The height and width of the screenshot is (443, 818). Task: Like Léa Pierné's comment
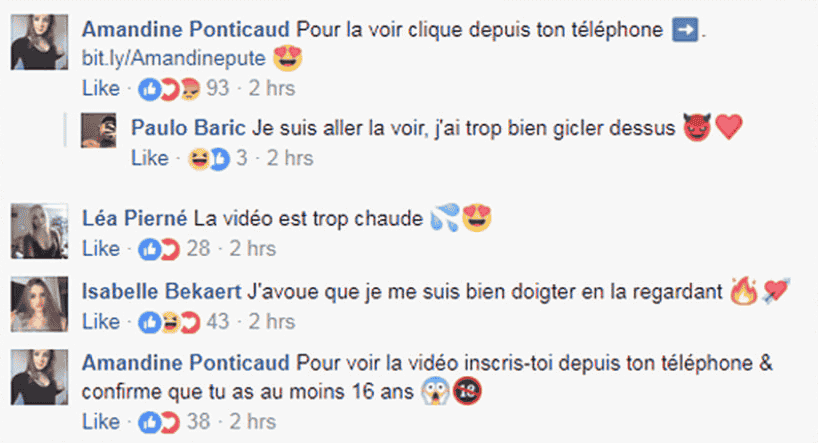pyautogui.click(x=101, y=249)
